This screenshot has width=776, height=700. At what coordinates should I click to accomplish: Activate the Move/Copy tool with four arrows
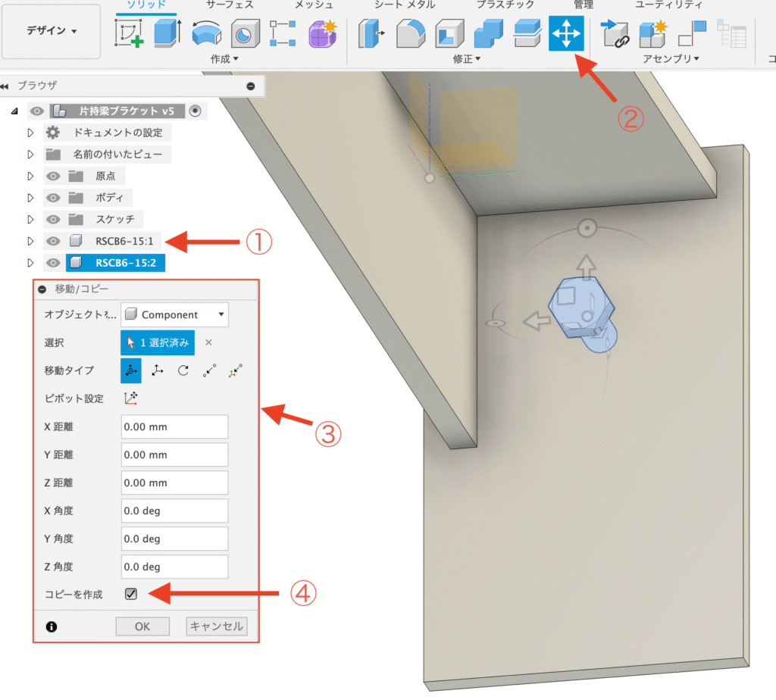tap(565, 33)
